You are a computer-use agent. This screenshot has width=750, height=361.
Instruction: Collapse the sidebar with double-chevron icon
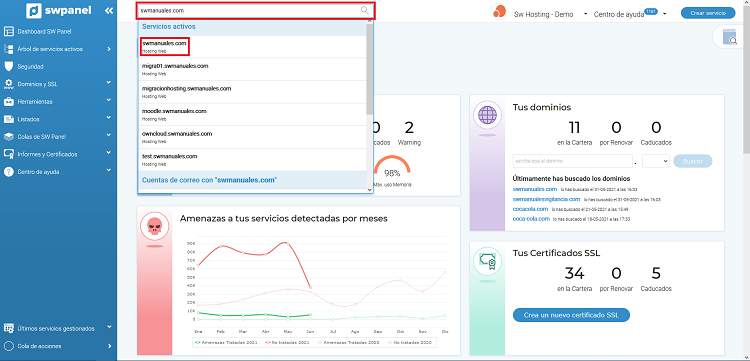pyautogui.click(x=109, y=11)
